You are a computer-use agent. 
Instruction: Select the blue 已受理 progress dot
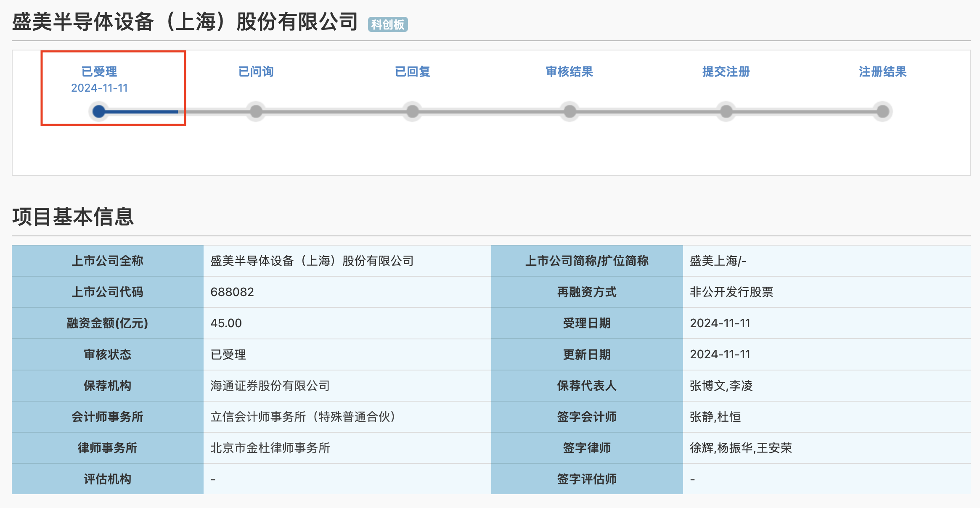(x=99, y=111)
